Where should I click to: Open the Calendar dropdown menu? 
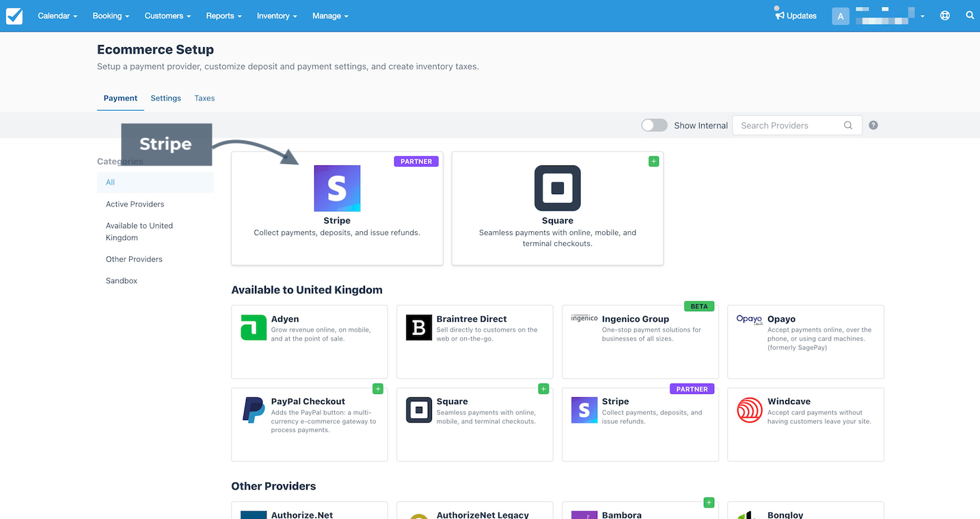[57, 16]
